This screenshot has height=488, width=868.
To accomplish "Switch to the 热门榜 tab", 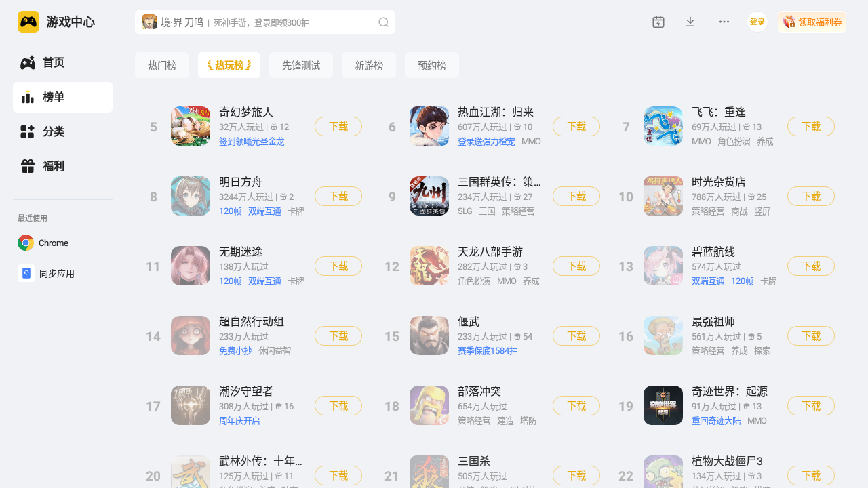I will coord(162,65).
